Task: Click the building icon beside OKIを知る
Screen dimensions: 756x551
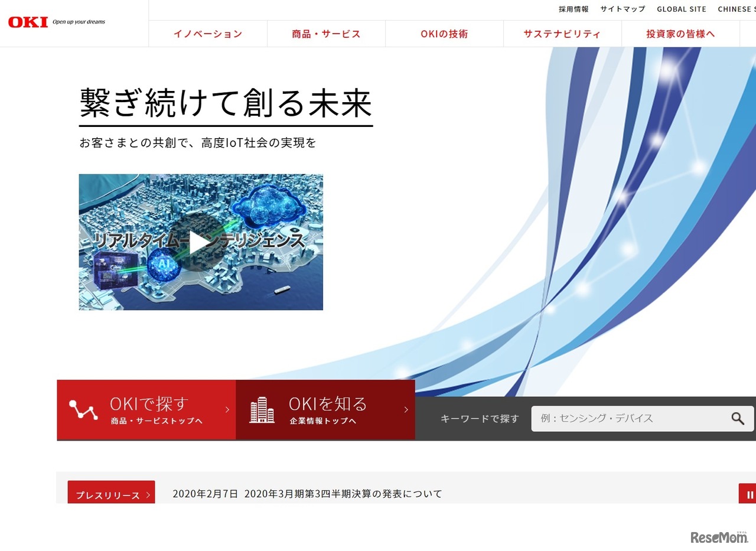Action: [262, 410]
